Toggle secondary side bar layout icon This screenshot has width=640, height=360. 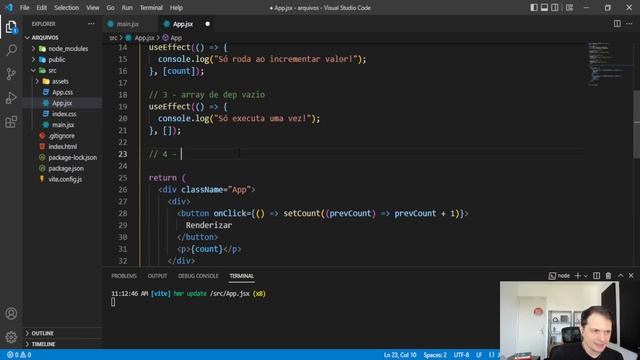click(555, 7)
